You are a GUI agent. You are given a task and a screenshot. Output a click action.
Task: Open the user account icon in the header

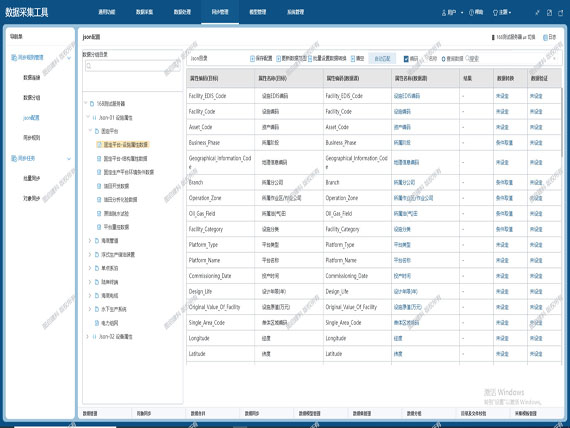[444, 13]
